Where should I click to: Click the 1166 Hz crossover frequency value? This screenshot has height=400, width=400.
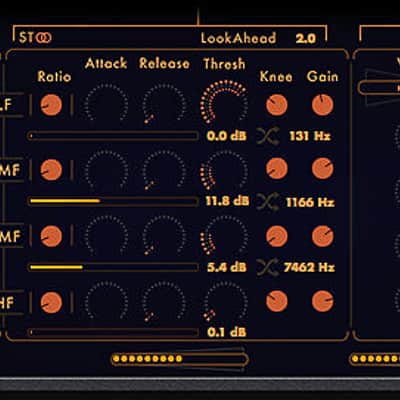(x=310, y=202)
